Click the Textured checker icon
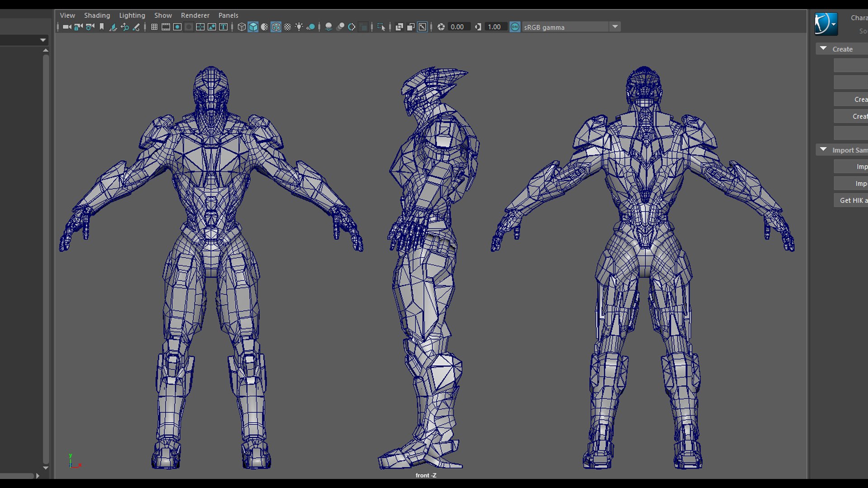The width and height of the screenshot is (868, 488). pos(288,27)
